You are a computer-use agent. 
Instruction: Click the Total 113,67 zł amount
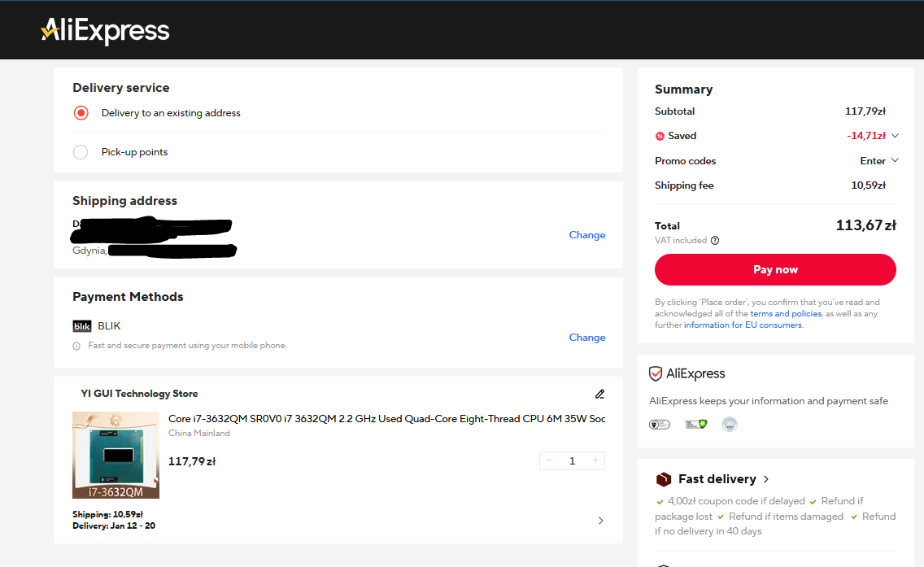[865, 225]
